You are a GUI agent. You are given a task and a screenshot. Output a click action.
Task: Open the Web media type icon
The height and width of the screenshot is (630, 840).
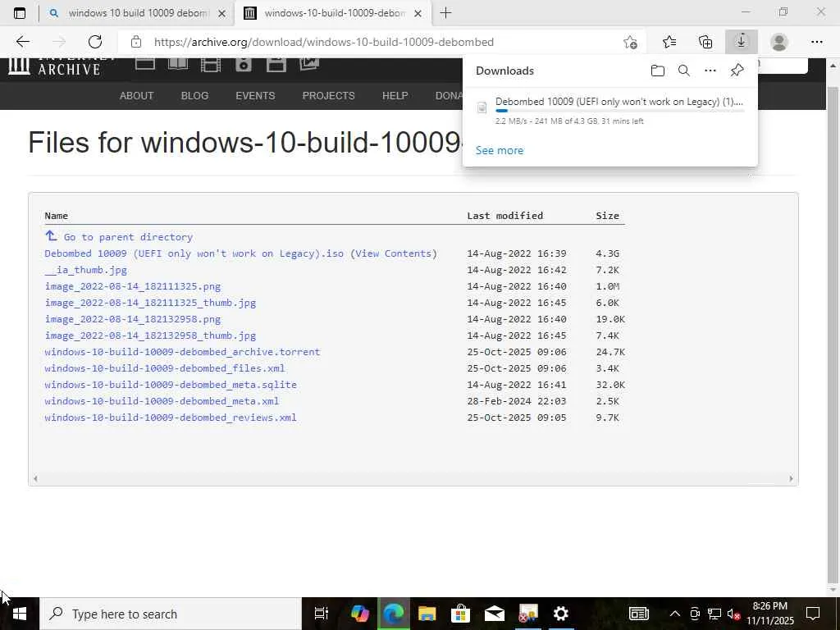click(145, 63)
